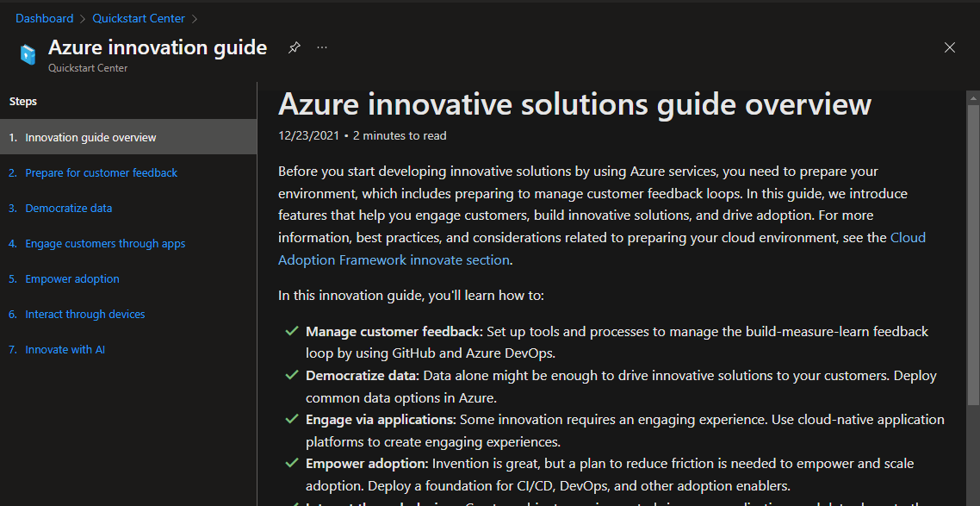Click the guide overview main heading
The image size is (980, 506).
[574, 104]
